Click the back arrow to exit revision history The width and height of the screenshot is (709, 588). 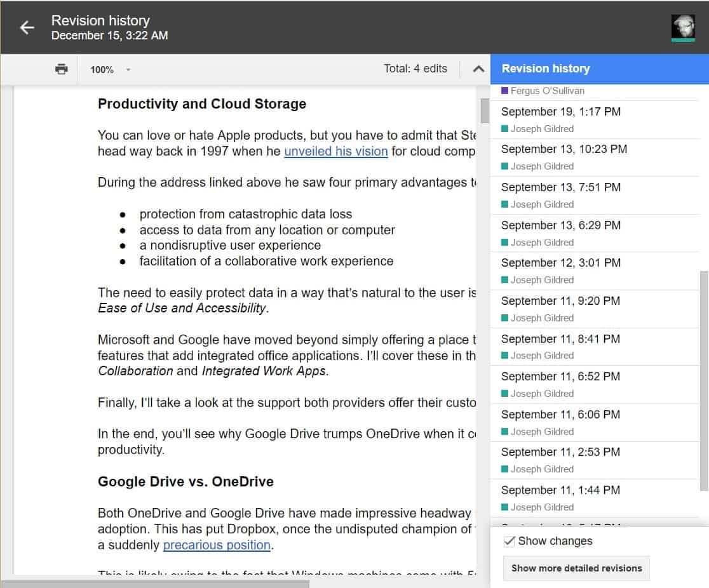(x=27, y=27)
